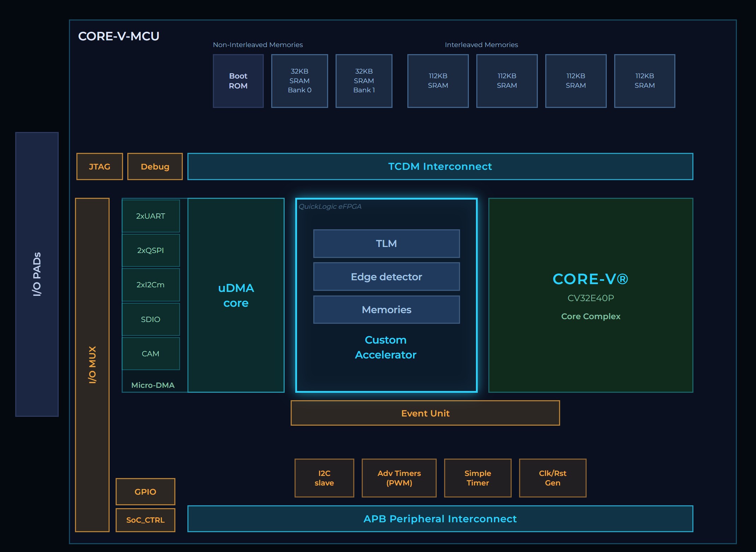Select the TLM block in the eFPGA
Viewport: 756px width, 552px height.
386,243
